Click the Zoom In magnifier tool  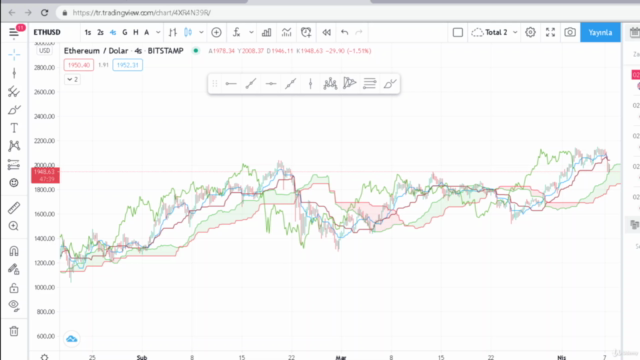(14, 226)
